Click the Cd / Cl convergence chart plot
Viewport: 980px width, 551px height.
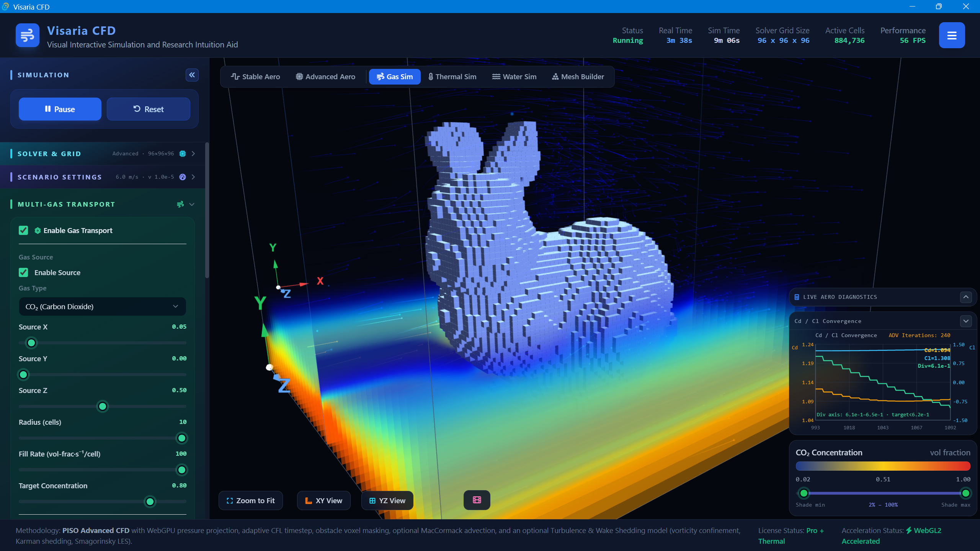(883, 382)
